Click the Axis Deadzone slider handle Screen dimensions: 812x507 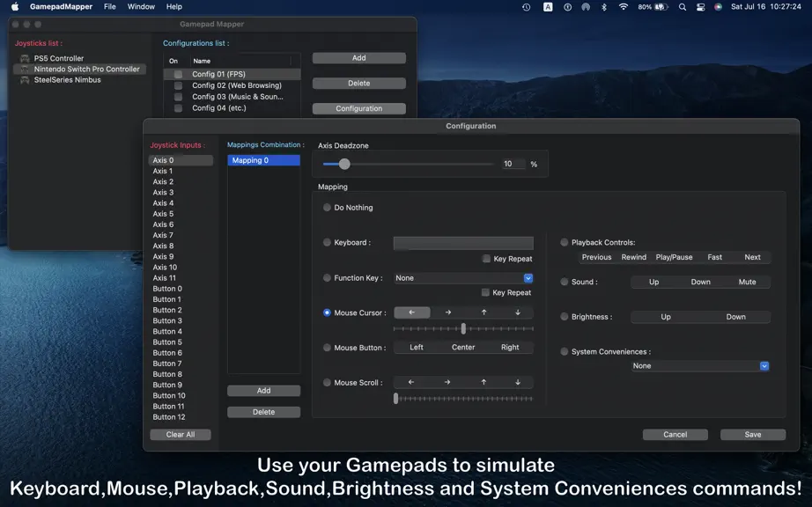[344, 164]
